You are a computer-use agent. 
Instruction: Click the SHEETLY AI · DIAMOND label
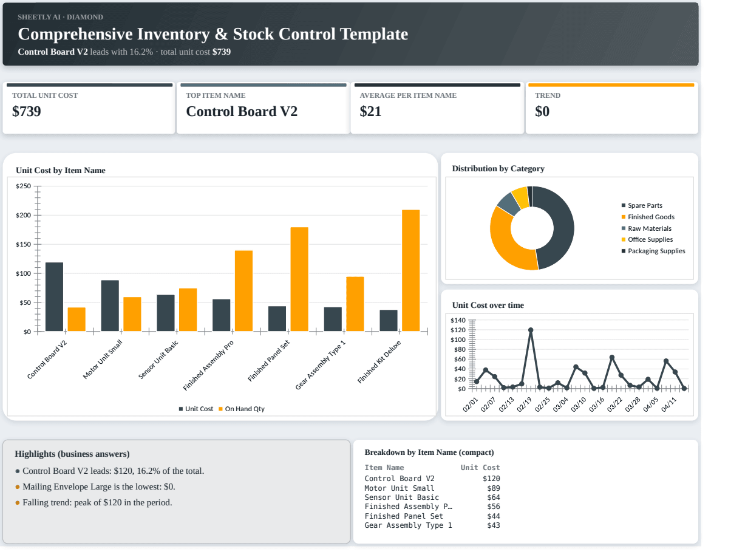click(60, 17)
